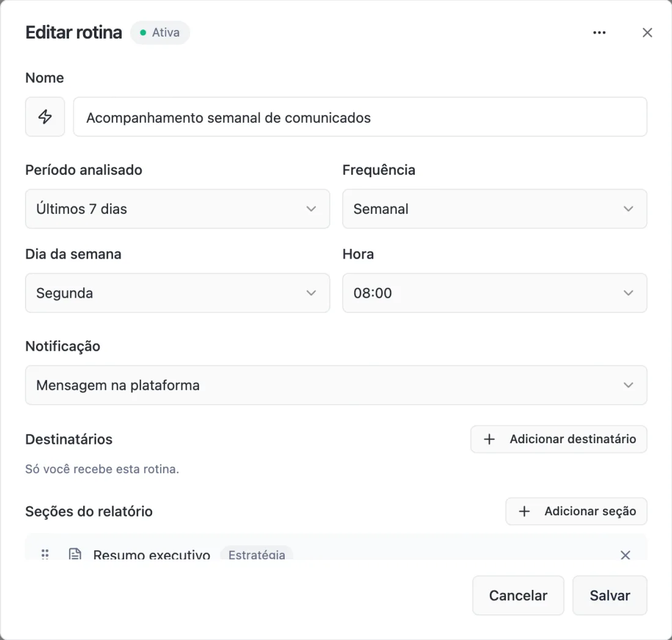Close the Editar rotina dialog
This screenshot has width=672, height=640.
point(647,32)
